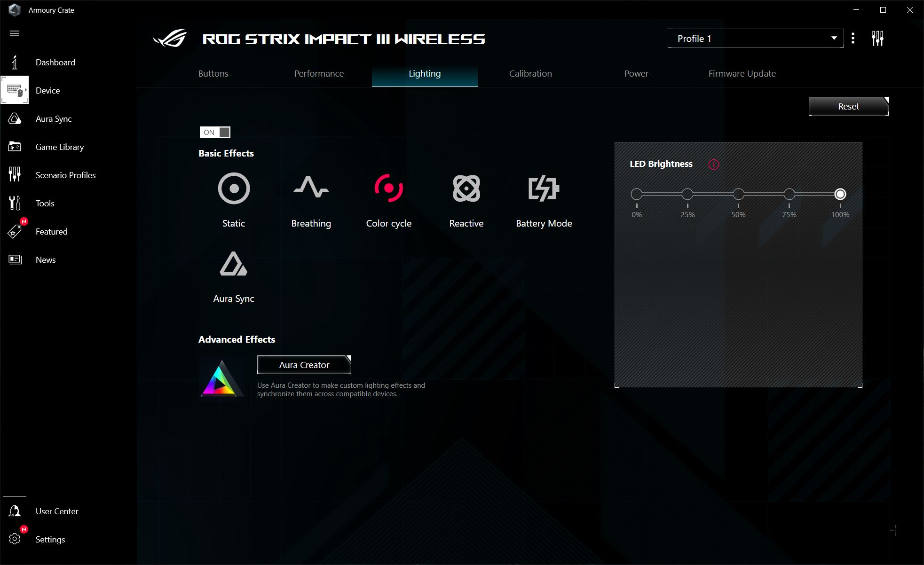Select the Reactive lighting effect icon
This screenshot has width=924, height=565.
[466, 188]
